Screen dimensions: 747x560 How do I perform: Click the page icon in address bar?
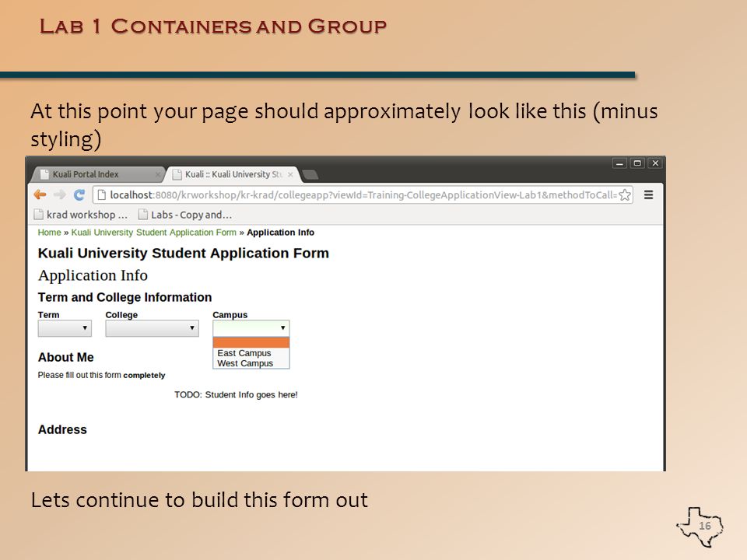101,194
